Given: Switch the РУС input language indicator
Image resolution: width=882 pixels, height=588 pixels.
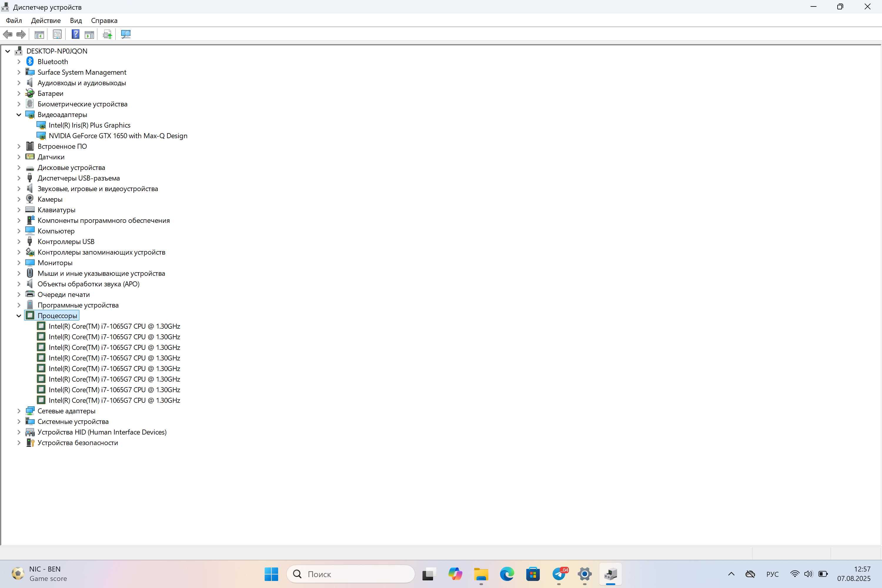Looking at the screenshot, I should [x=772, y=574].
